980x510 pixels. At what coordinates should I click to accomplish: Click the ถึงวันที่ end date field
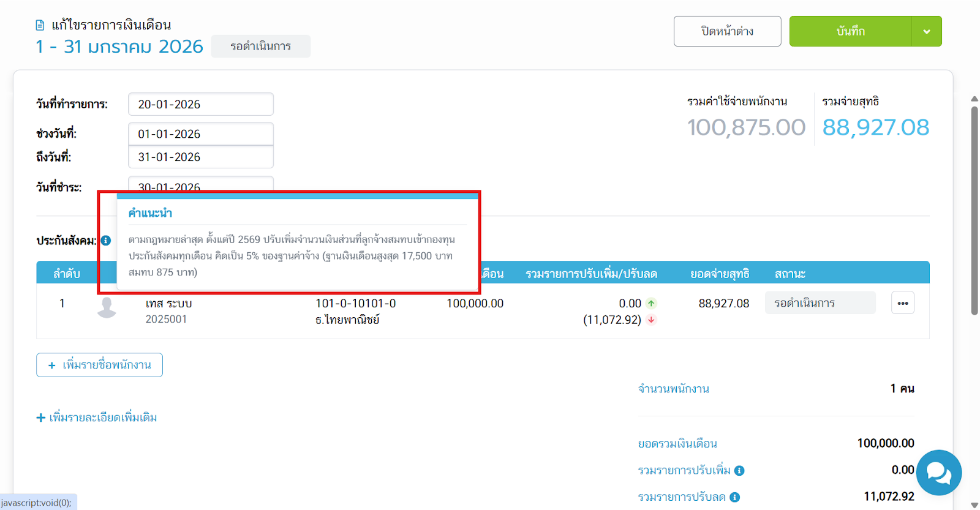tap(200, 157)
